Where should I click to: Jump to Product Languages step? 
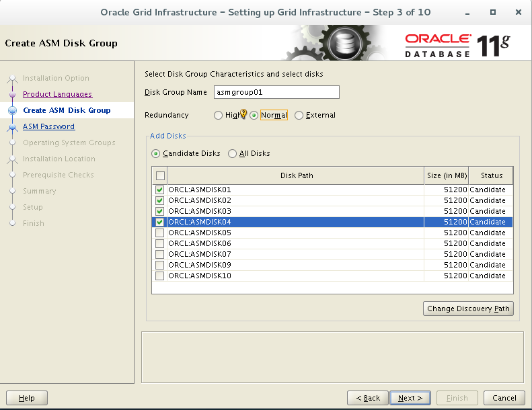(57, 94)
